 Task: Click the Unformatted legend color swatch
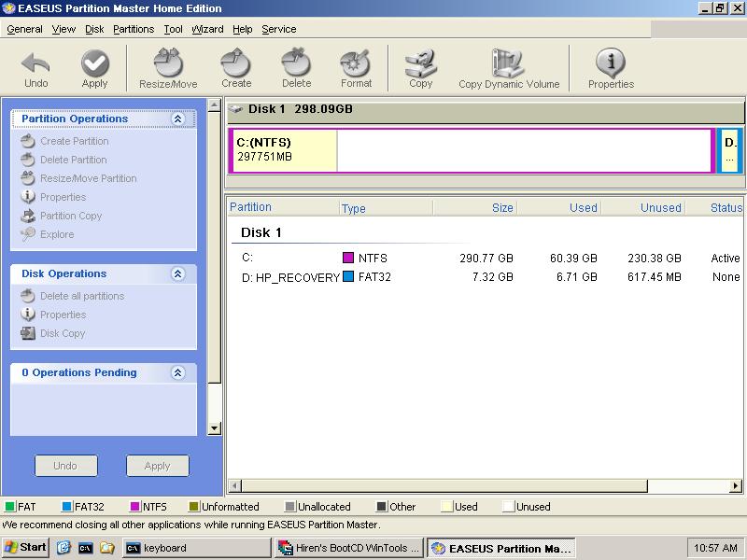tap(194, 506)
